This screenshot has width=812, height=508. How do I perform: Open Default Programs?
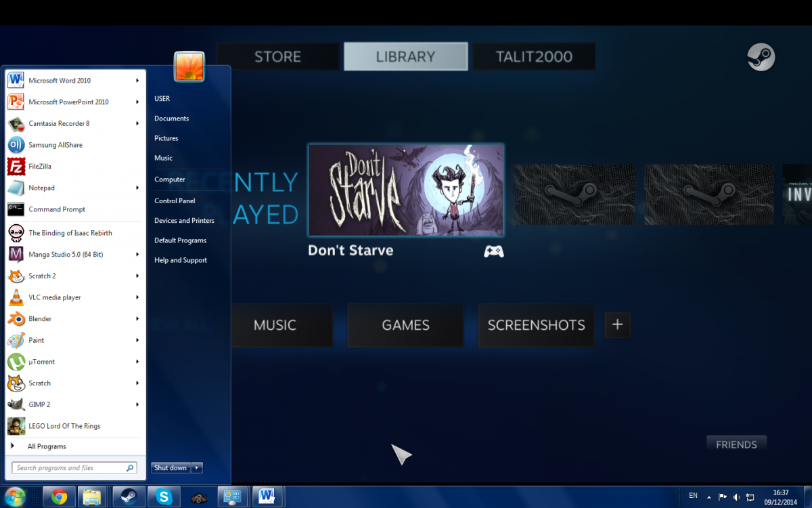pyautogui.click(x=180, y=240)
